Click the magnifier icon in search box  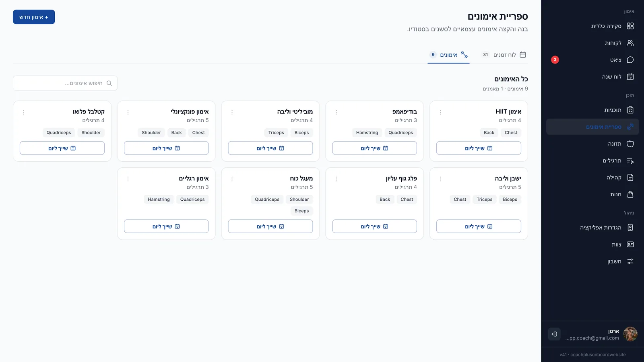coord(109,83)
